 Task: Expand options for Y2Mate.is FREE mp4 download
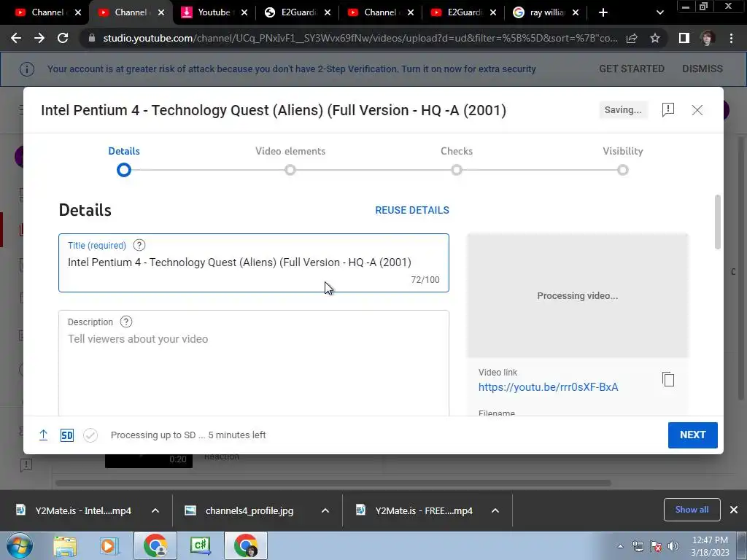coord(495,510)
